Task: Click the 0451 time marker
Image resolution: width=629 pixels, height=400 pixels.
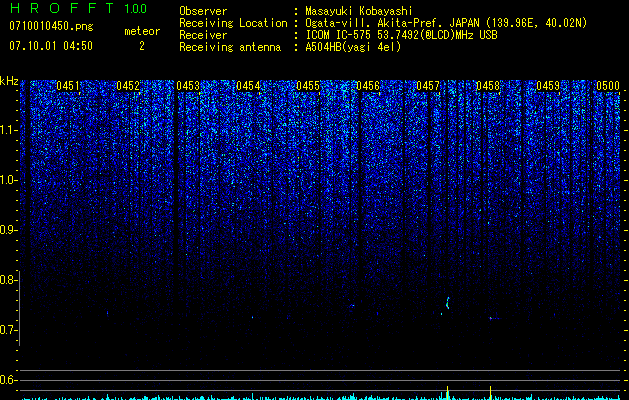Action: [68, 86]
